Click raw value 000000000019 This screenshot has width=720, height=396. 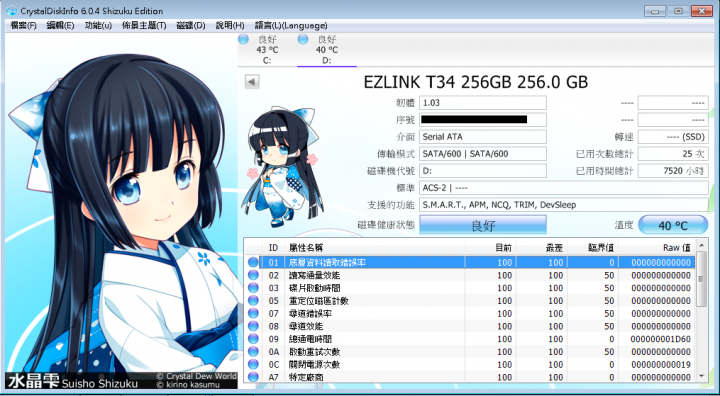click(660, 364)
